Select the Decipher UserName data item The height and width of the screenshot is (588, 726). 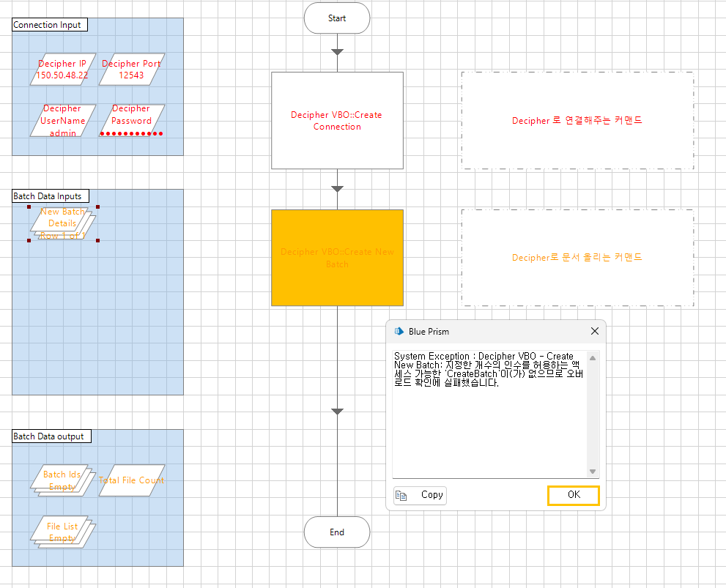[x=63, y=120]
